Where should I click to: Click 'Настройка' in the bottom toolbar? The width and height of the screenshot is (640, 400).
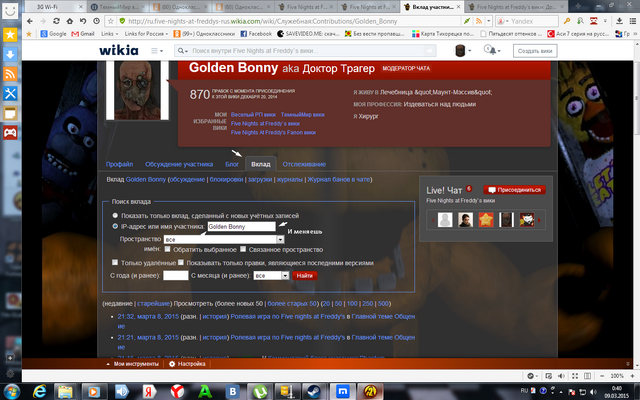click(187, 364)
